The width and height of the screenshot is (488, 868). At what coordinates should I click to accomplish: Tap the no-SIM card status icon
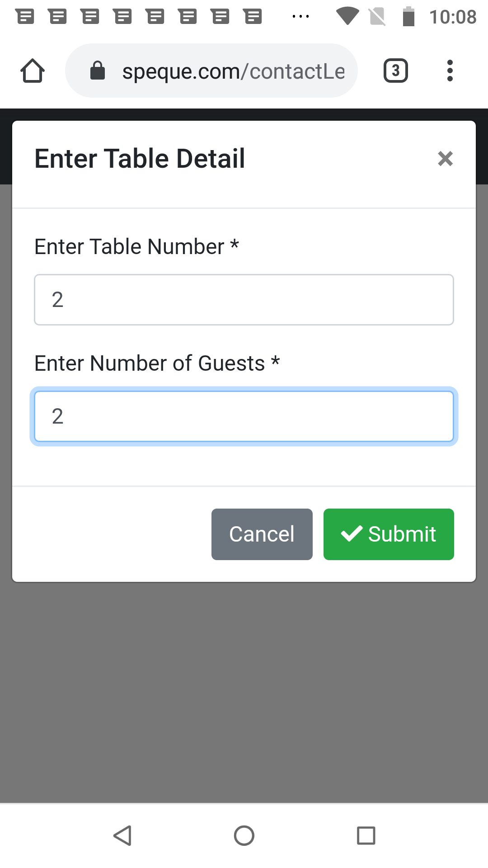pyautogui.click(x=377, y=17)
